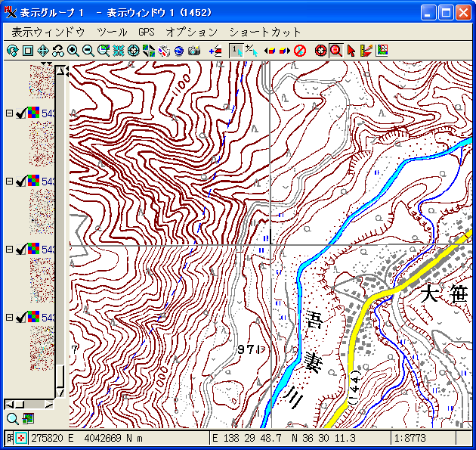
Task: Select the red arrow select tool
Action: [x=351, y=51]
